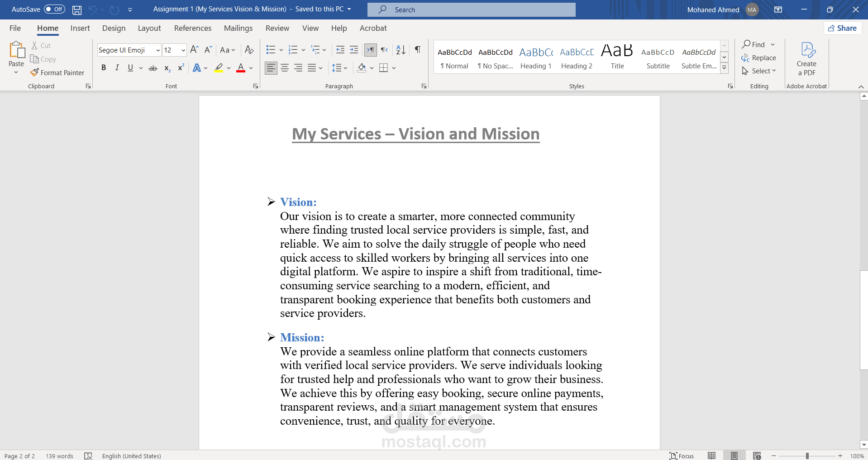Click the Sort icon

pos(401,50)
